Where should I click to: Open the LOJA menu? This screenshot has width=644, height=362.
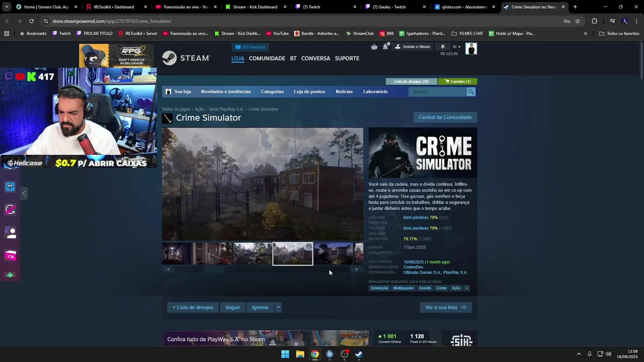pos(237,58)
